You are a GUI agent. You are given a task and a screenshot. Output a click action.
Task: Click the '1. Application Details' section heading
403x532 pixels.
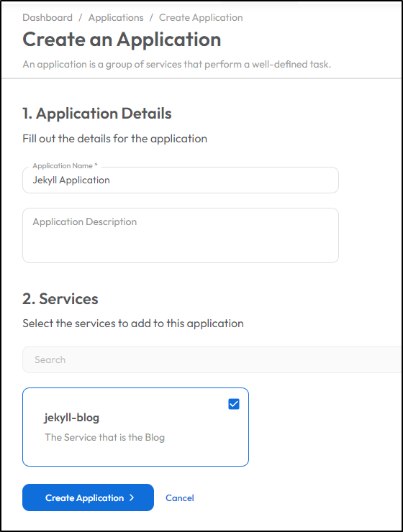coord(97,114)
